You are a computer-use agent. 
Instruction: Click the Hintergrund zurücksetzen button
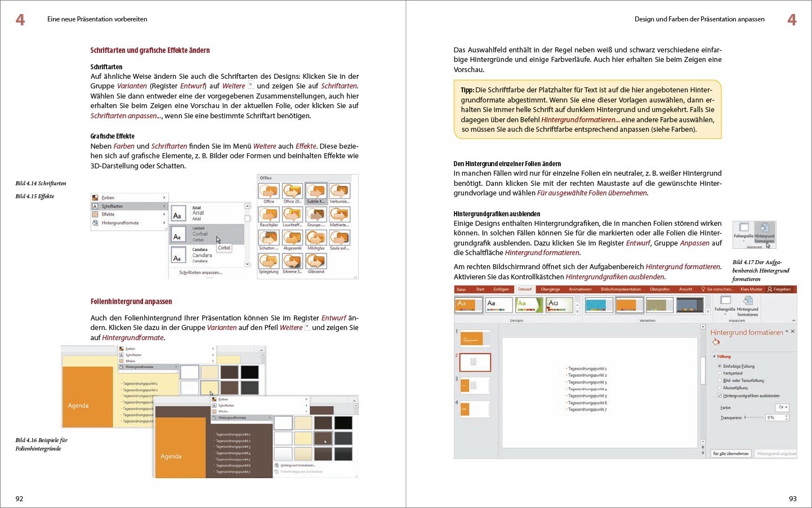point(777,453)
